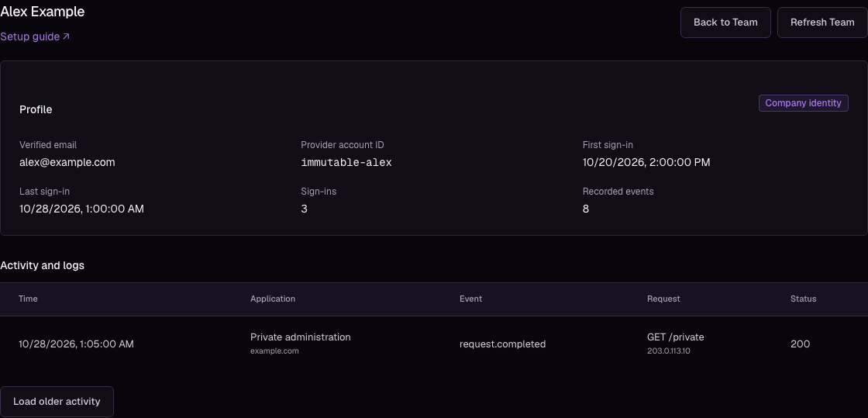Click the Application column header
The height and width of the screenshot is (418, 868).
coord(272,299)
